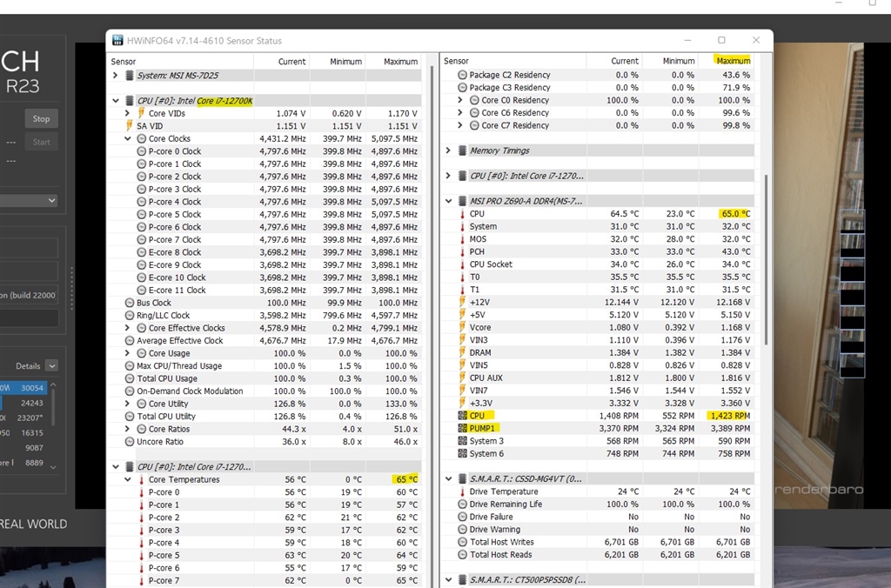Click the drive icon for S.M.A.R.T. CSSD-MG4VT
This screenshot has height=588, width=891.
[461, 478]
